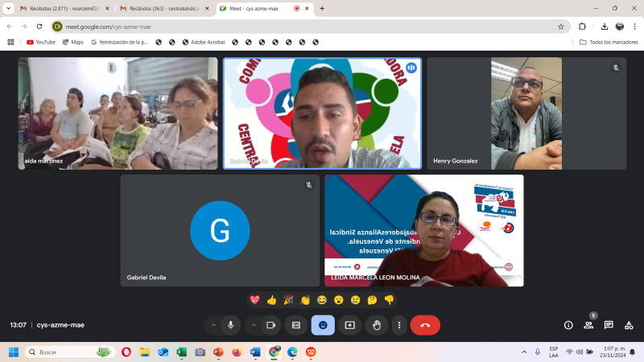Toggle the camera in Meet
Image resolution: width=644 pixels, height=362 pixels.
coord(270,325)
